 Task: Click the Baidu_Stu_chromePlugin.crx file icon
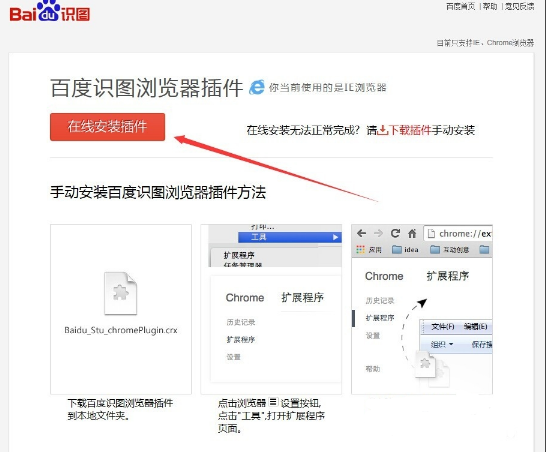[120, 293]
